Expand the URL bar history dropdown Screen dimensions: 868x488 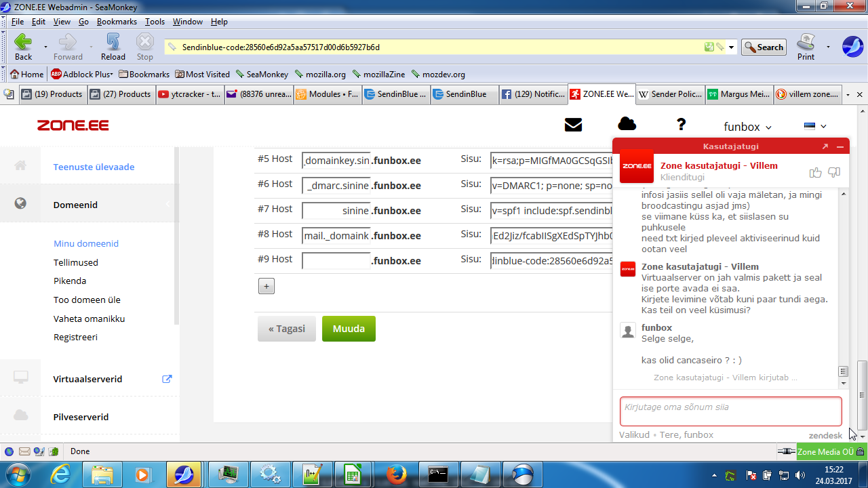(732, 47)
